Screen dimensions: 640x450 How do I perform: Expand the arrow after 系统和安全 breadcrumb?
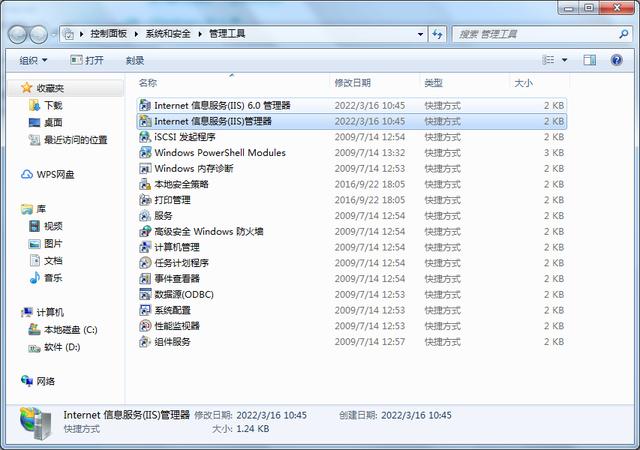click(200, 34)
